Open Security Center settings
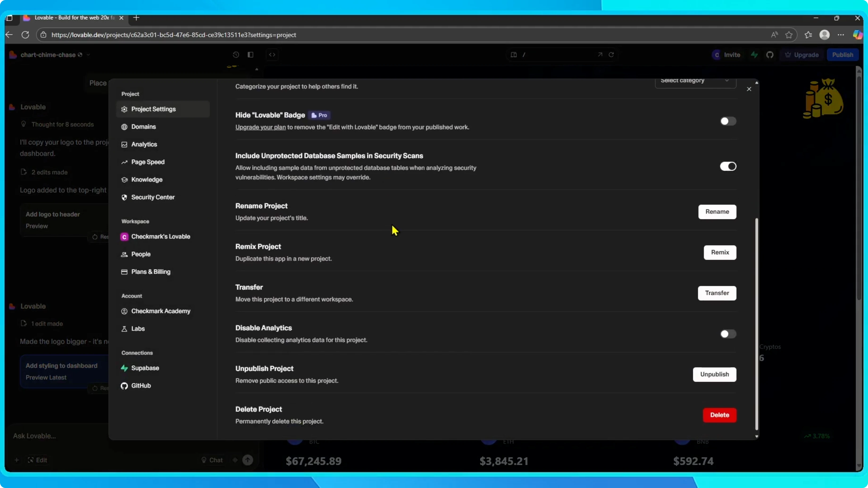The width and height of the screenshot is (868, 488). pyautogui.click(x=163, y=197)
